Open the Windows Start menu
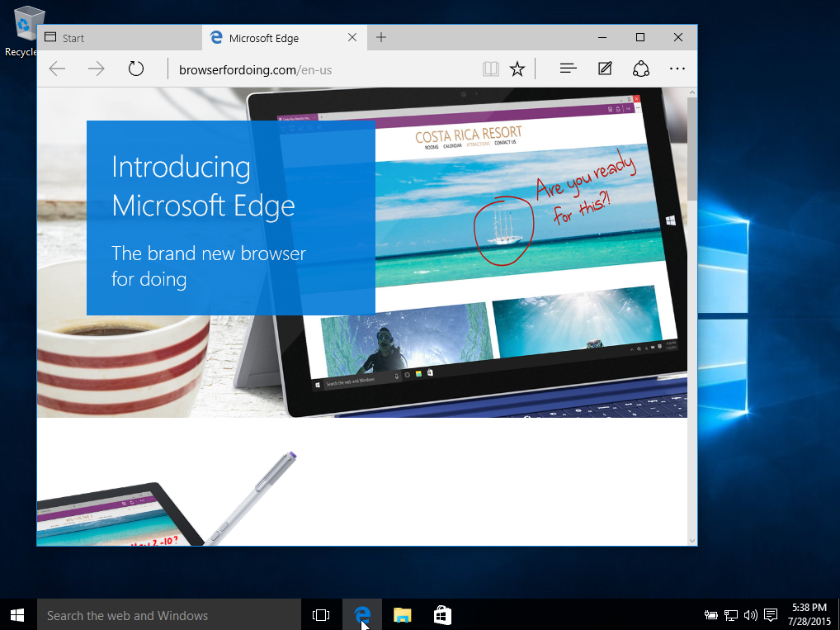This screenshot has width=840, height=630. click(17, 615)
